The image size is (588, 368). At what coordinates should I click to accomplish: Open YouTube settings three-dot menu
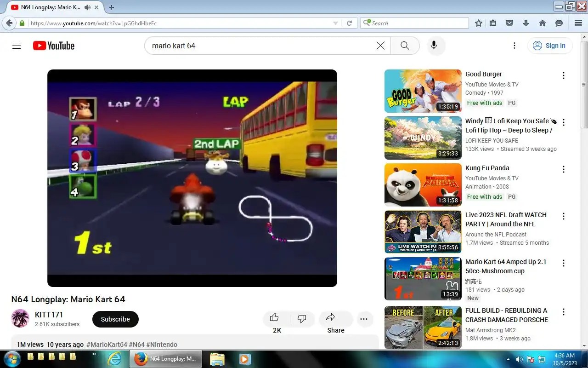click(x=514, y=46)
